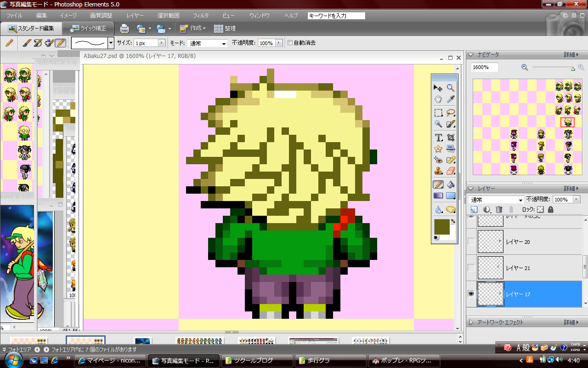
Task: Toggle lock transparent pixels in Layers panel
Action: point(540,209)
